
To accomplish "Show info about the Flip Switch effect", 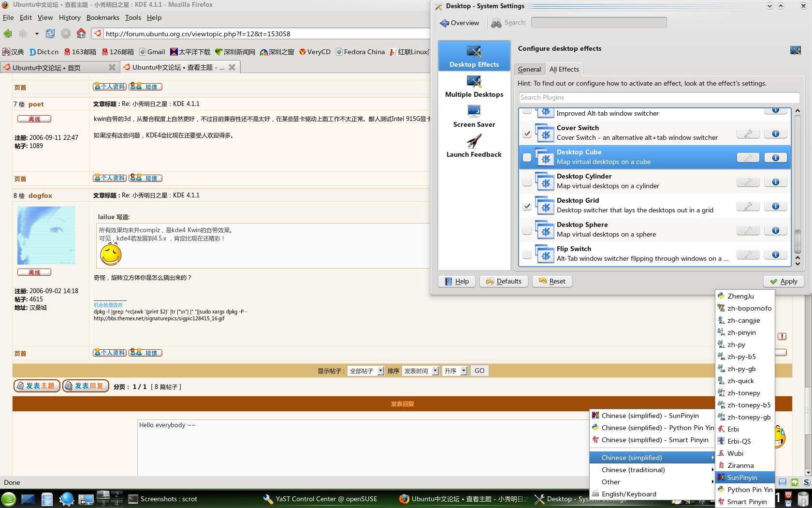I will pyautogui.click(x=775, y=254).
